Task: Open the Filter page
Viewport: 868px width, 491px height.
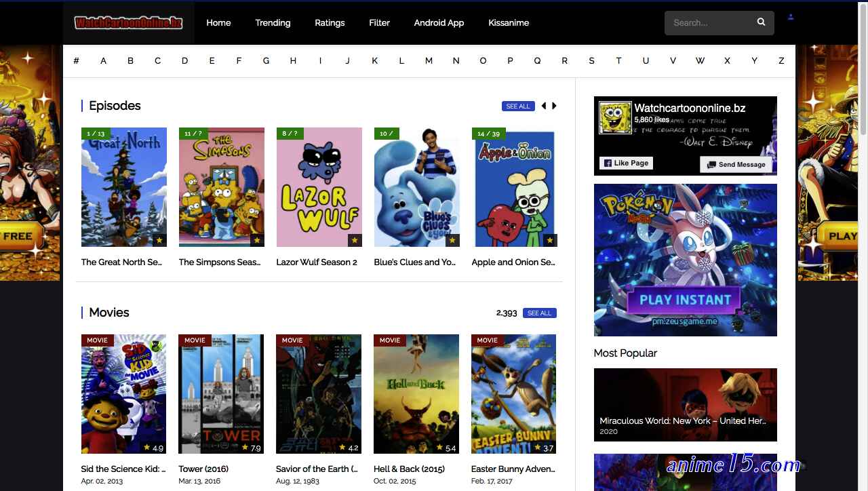Action: 379,22
